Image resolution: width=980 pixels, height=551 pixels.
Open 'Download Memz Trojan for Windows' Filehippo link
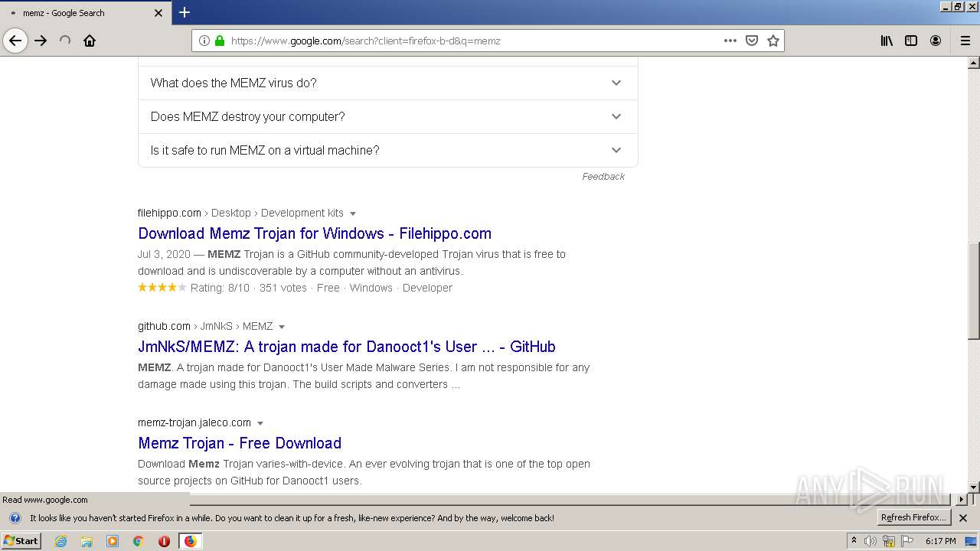click(x=315, y=233)
